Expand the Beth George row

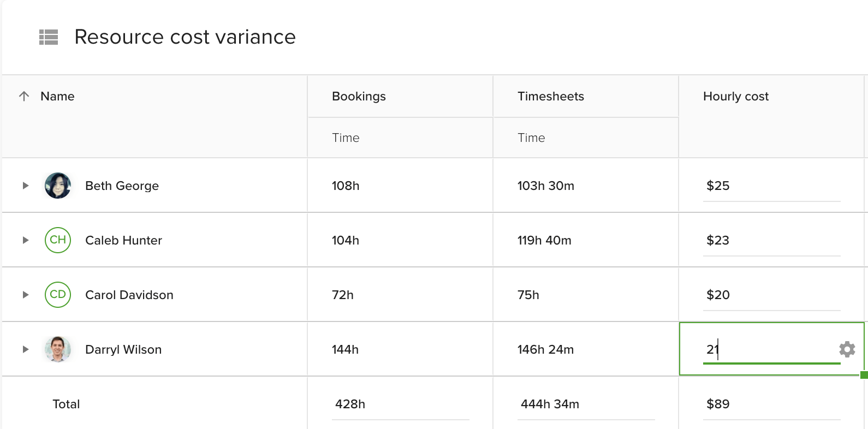[25, 185]
